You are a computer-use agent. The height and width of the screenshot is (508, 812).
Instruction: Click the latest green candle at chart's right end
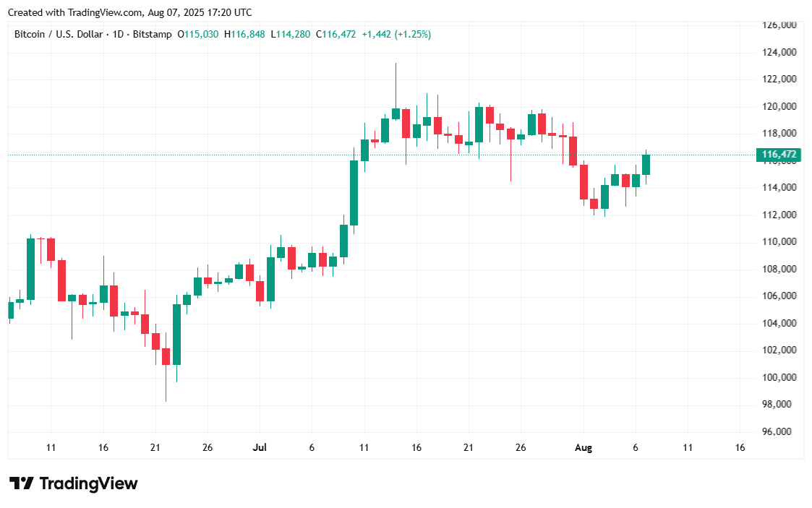pos(646,165)
